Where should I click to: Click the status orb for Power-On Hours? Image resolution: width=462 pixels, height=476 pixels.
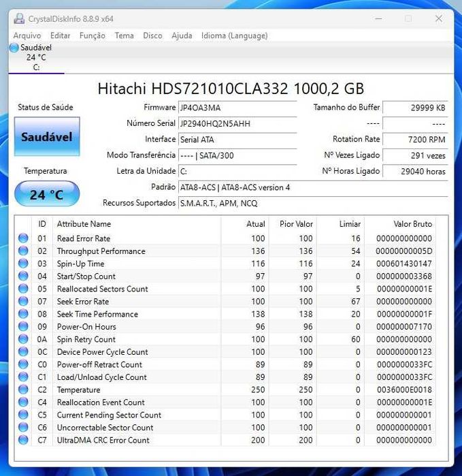[x=23, y=326]
